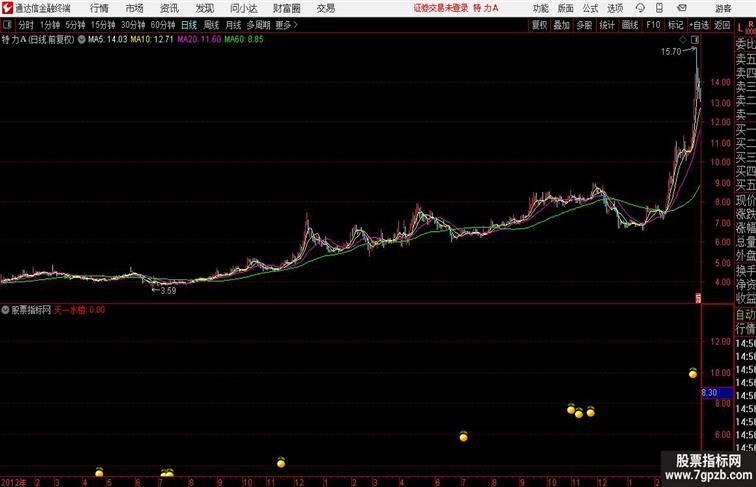Click the 15.70 high price label
The height and width of the screenshot is (487, 756).
coord(671,52)
